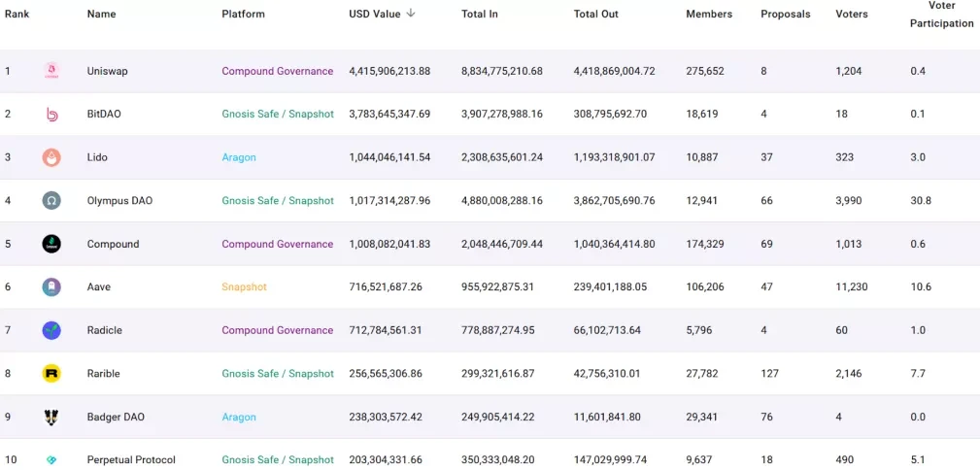Screen dimensions: 980x470
Task: Click Uniswap members count 275,652
Action: click(x=705, y=71)
